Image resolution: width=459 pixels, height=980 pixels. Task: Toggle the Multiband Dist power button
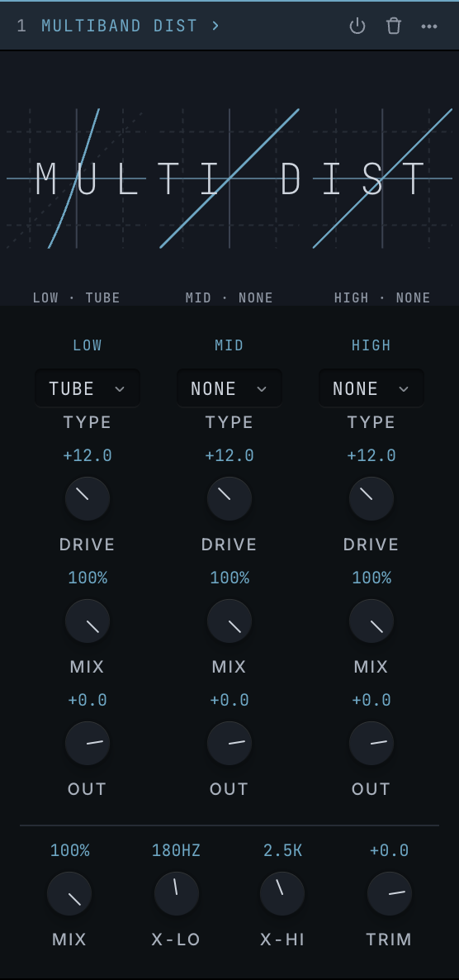click(357, 26)
